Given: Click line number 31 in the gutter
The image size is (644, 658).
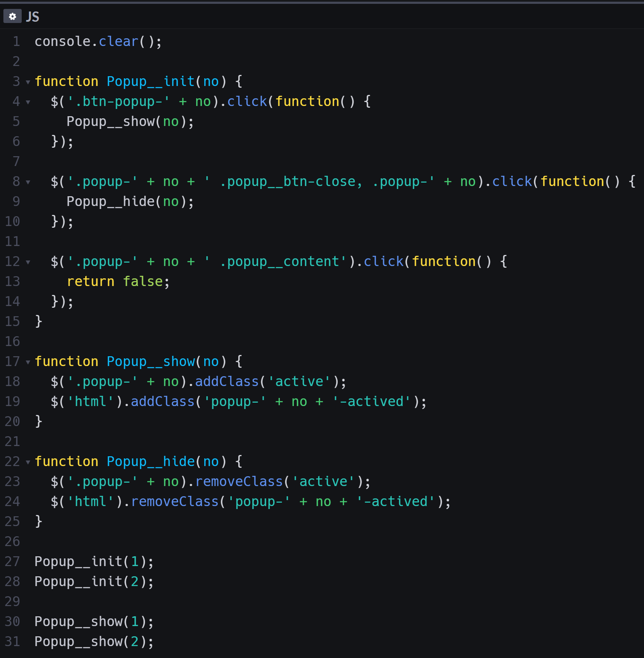Looking at the screenshot, I should 12,641.
